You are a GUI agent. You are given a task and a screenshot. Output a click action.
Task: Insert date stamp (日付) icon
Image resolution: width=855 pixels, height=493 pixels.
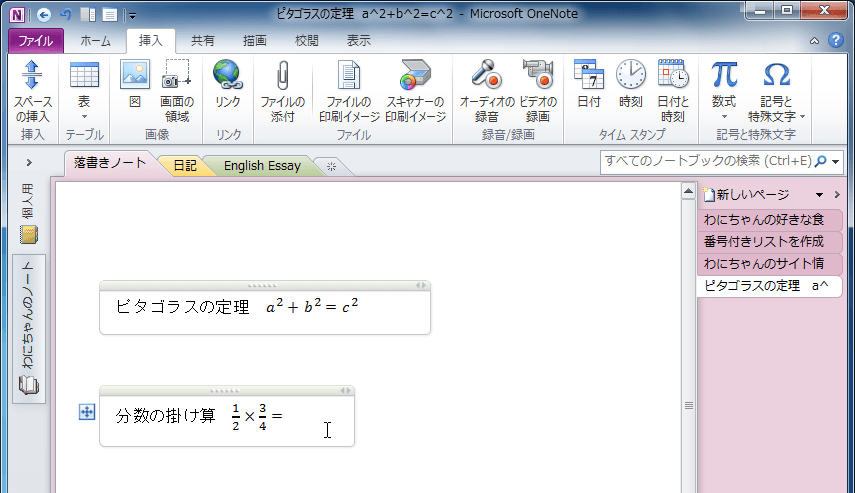pyautogui.click(x=589, y=75)
